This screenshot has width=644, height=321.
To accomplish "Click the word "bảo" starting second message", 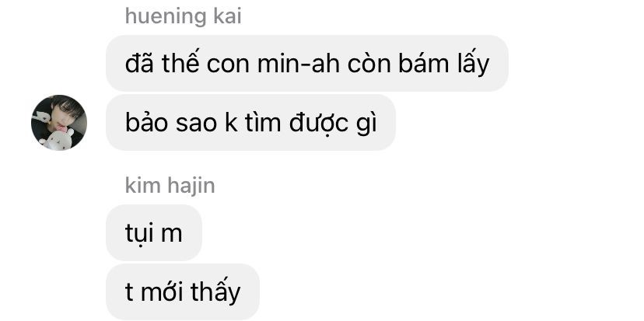I will coord(147,123).
